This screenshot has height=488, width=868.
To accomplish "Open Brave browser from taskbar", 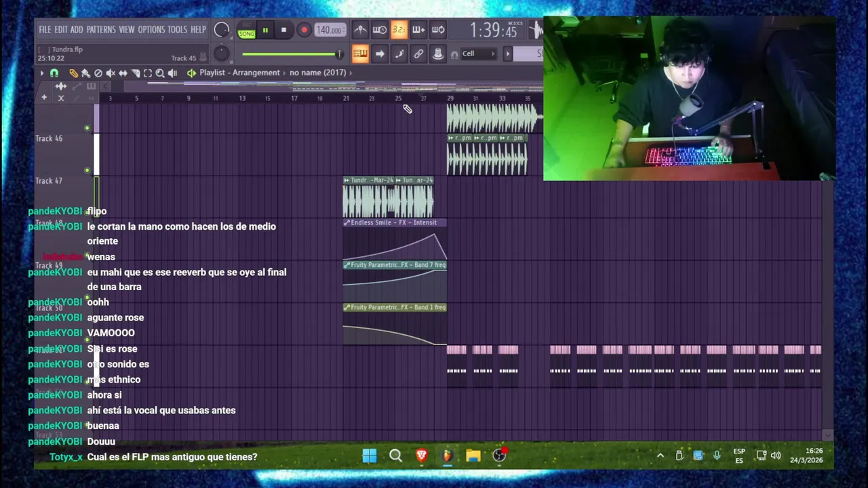I will (421, 456).
